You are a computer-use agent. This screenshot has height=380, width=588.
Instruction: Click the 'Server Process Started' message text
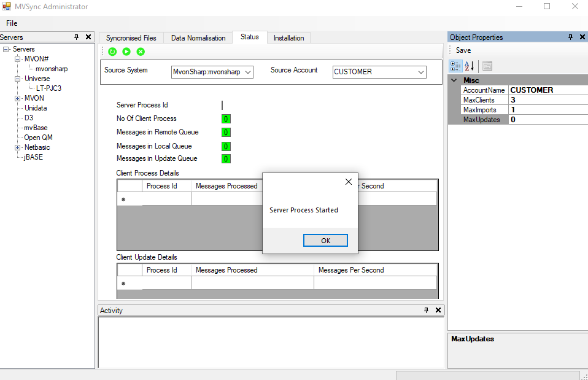pyautogui.click(x=304, y=210)
